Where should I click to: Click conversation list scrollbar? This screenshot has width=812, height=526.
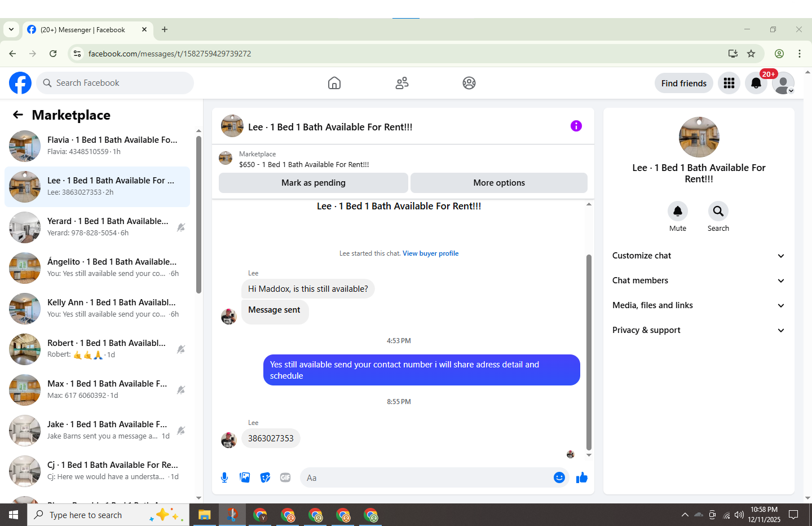tap(198, 214)
